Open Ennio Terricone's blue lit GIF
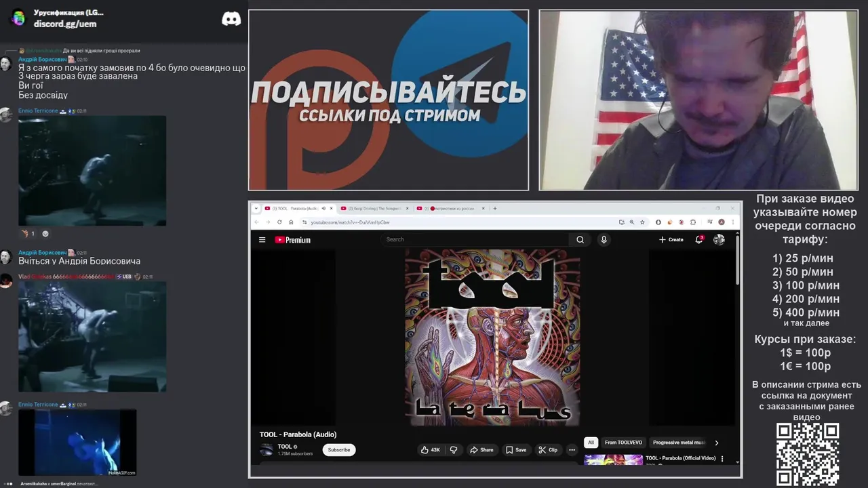Image resolution: width=868 pixels, height=488 pixels. 77,442
